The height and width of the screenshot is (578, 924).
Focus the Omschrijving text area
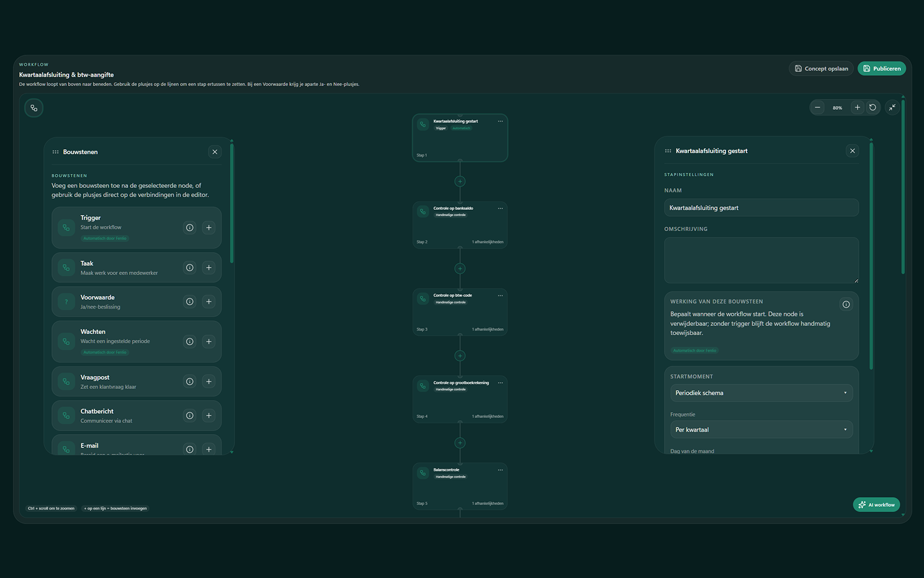[761, 260]
